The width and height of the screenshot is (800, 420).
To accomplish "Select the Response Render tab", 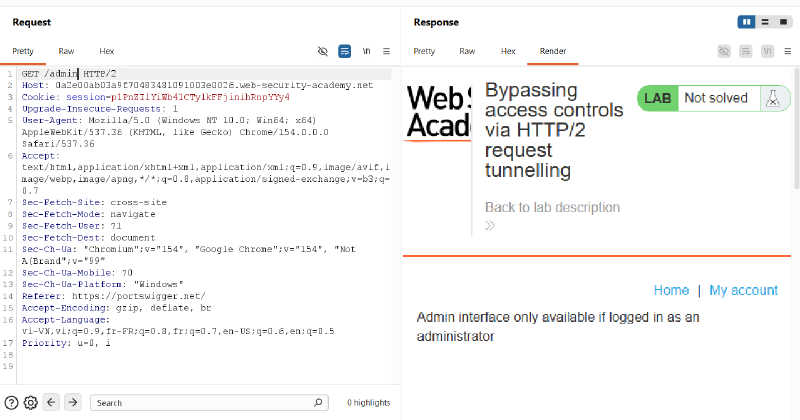I will click(x=553, y=51).
